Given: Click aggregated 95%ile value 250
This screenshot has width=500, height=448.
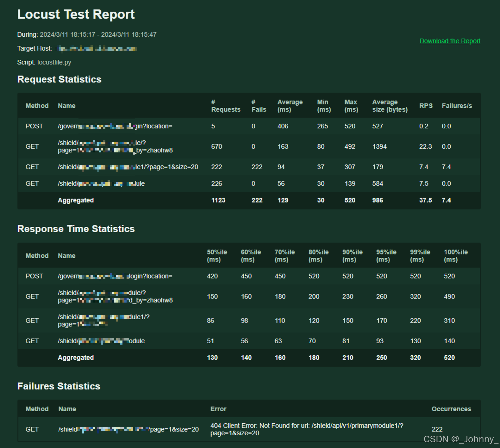Looking at the screenshot, I should (382, 358).
